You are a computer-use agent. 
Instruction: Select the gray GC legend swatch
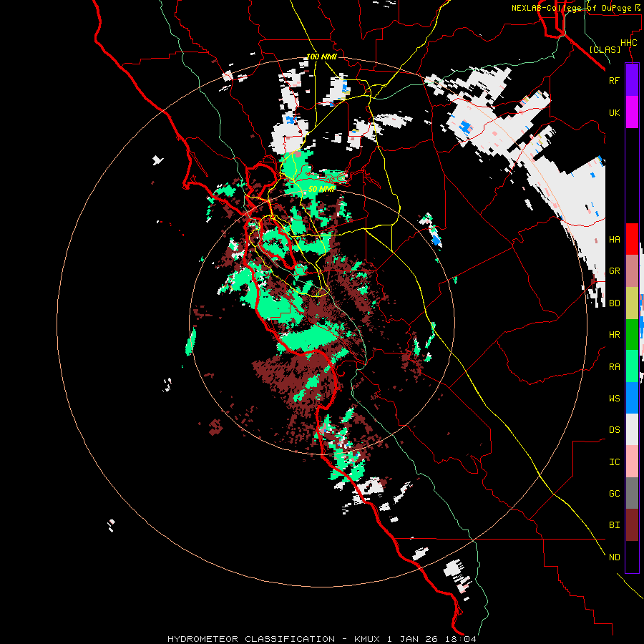tap(632, 493)
